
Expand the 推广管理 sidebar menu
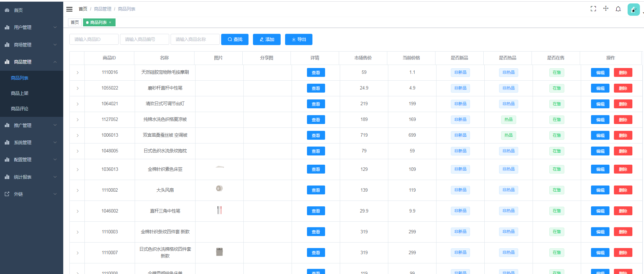tap(31, 125)
